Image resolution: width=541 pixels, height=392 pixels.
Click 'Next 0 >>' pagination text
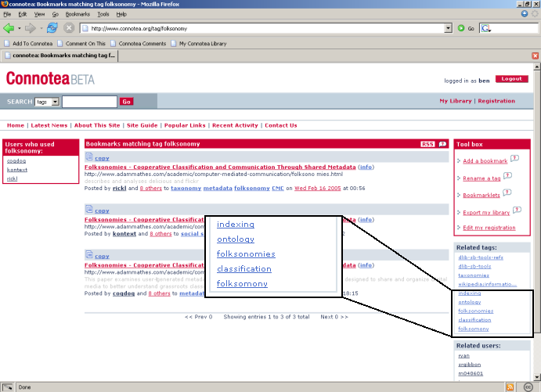click(x=334, y=317)
